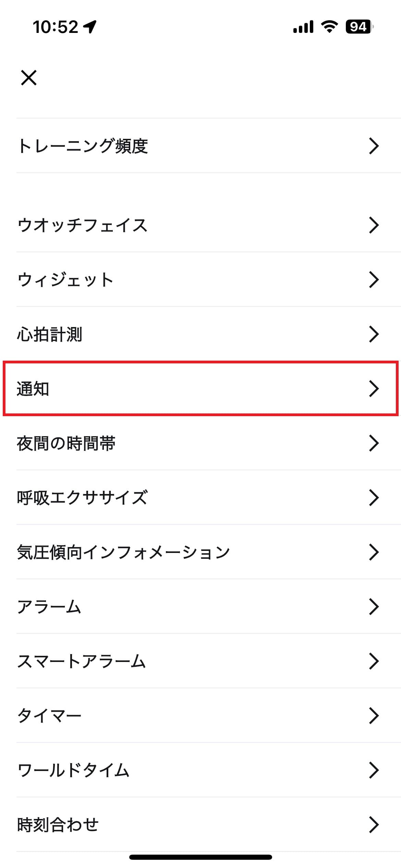
Task: Select スマートアラーム entry
Action: tap(200, 661)
